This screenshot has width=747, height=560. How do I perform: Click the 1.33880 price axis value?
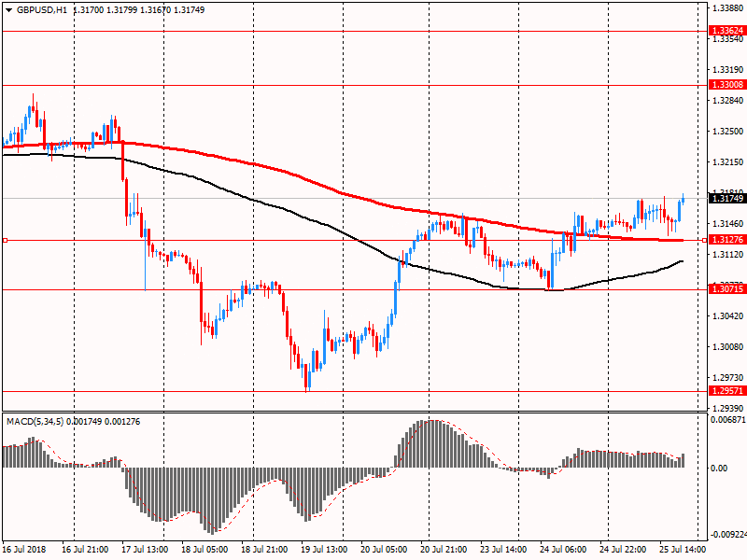[728, 8]
